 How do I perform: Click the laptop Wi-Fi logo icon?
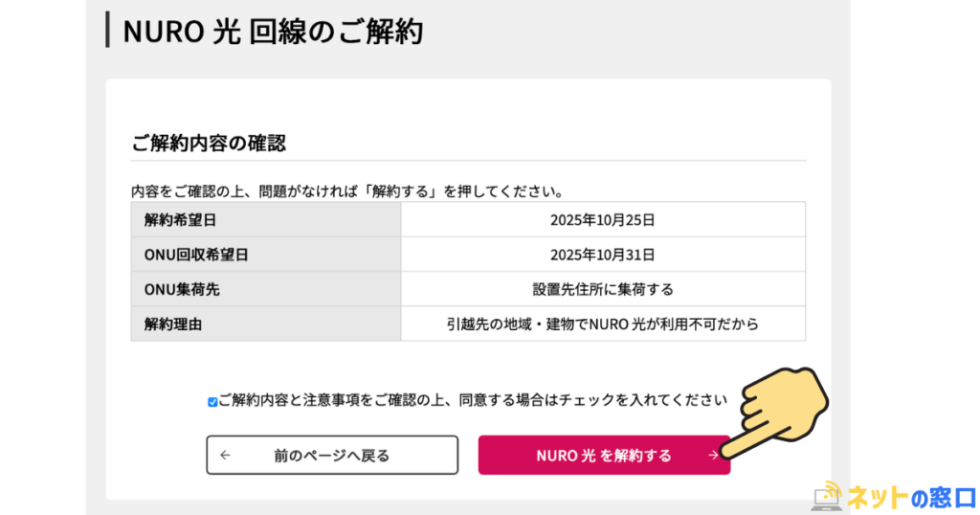pos(828,496)
